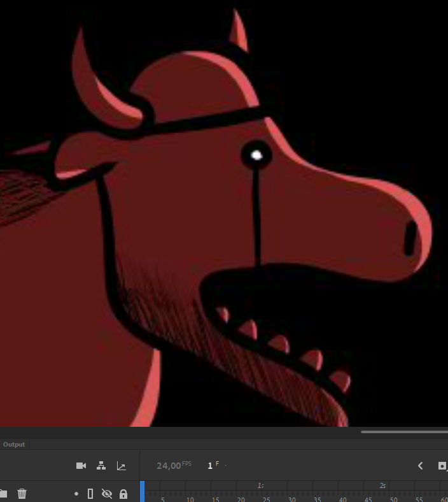The image size is (448, 502).
Task: Toggle hide all layers eye icon
Action: (106, 494)
